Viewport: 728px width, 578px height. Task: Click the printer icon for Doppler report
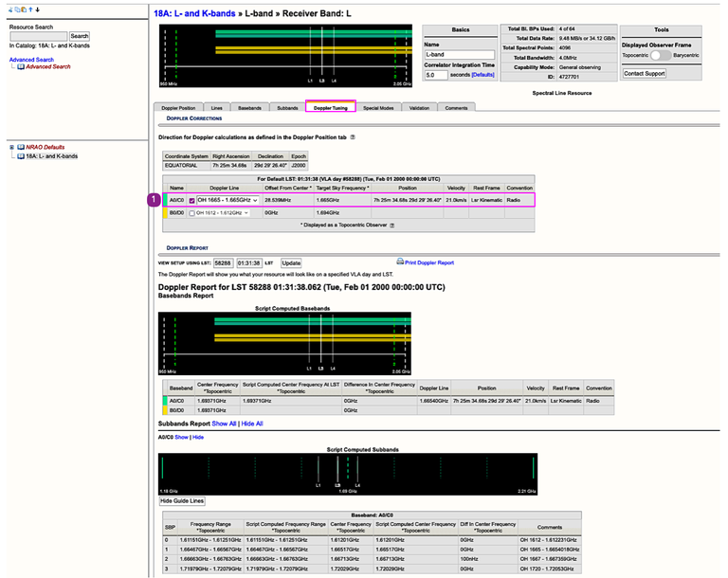[399, 262]
